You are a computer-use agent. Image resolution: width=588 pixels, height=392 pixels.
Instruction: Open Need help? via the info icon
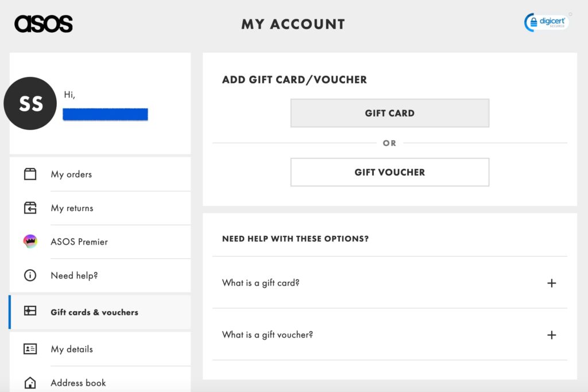29,275
